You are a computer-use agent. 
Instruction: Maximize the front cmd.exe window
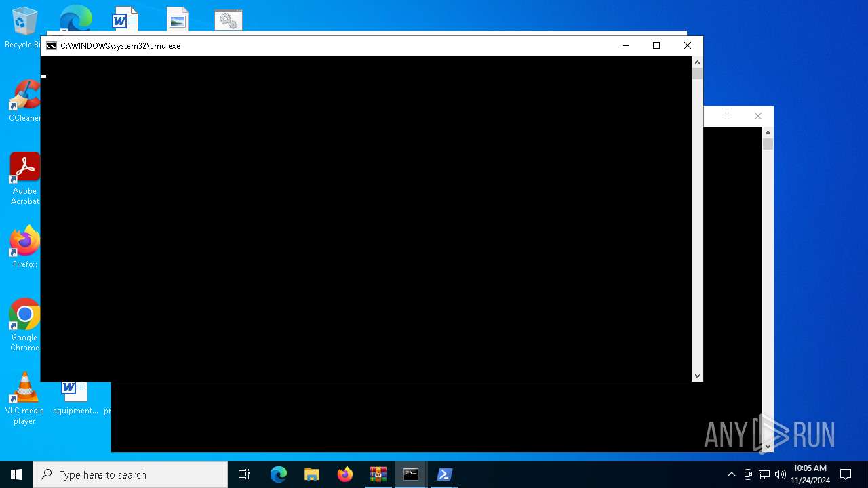pos(656,45)
